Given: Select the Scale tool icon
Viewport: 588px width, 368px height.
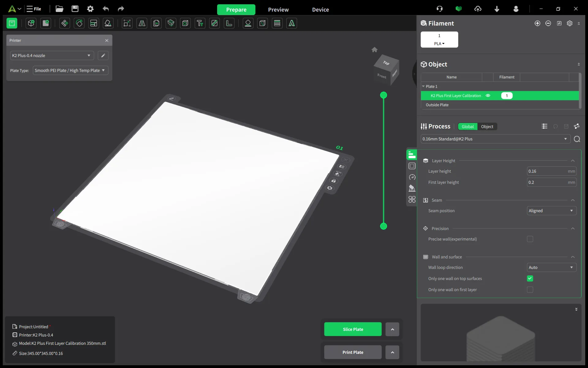Looking at the screenshot, I should click(127, 23).
